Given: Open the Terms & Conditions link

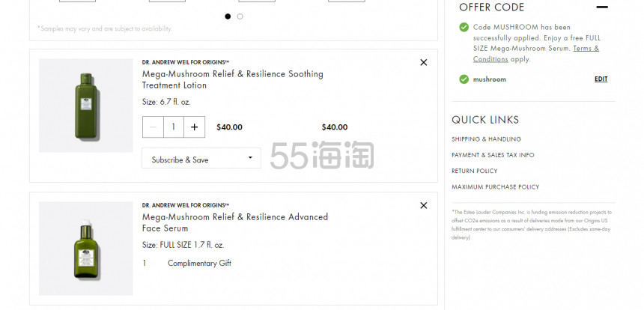Looking at the screenshot, I should coord(536,54).
